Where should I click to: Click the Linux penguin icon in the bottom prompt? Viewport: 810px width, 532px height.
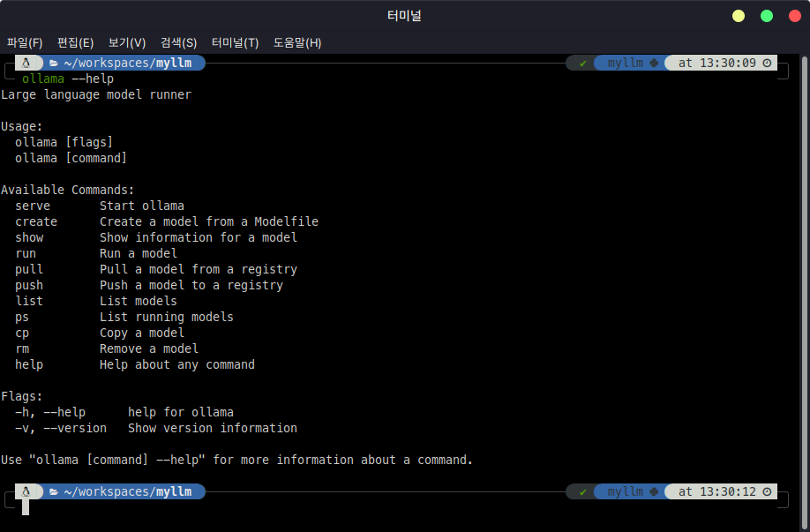(26, 491)
